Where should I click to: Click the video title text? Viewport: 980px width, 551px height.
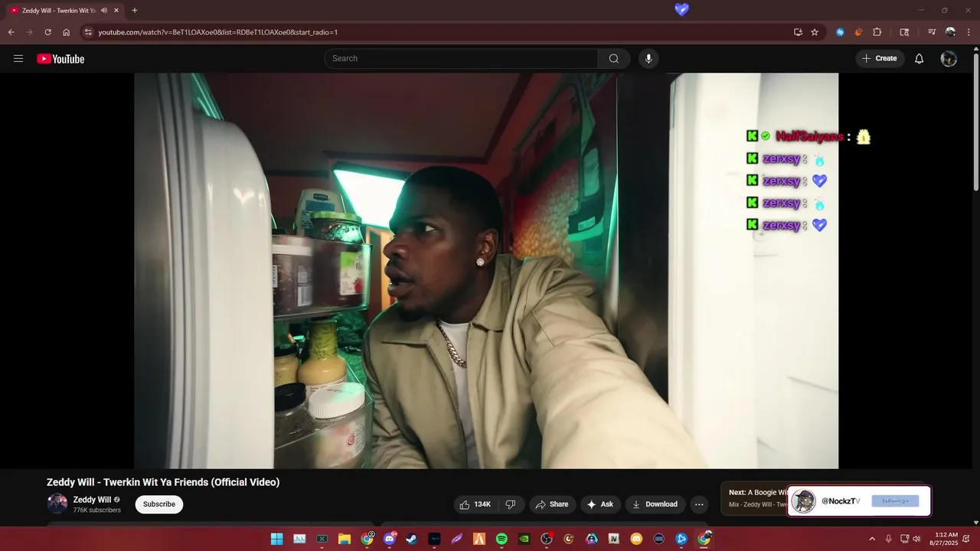tap(163, 482)
